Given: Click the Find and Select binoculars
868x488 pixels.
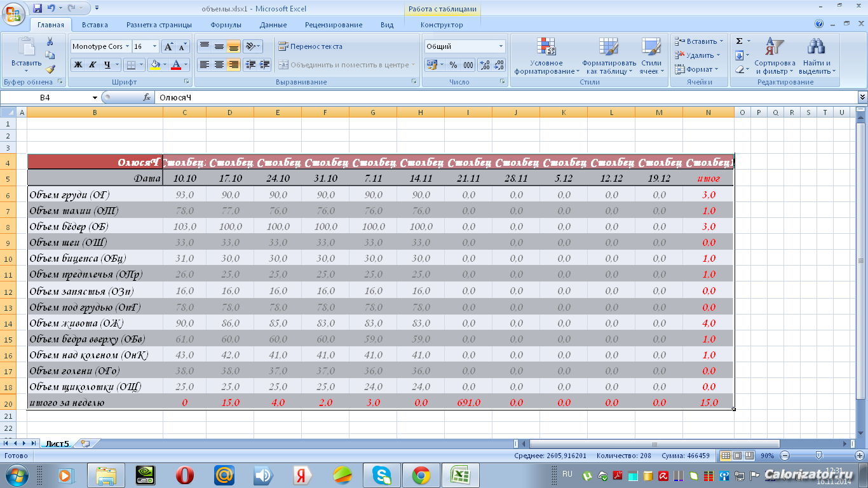Looking at the screenshot, I should click(x=816, y=48).
